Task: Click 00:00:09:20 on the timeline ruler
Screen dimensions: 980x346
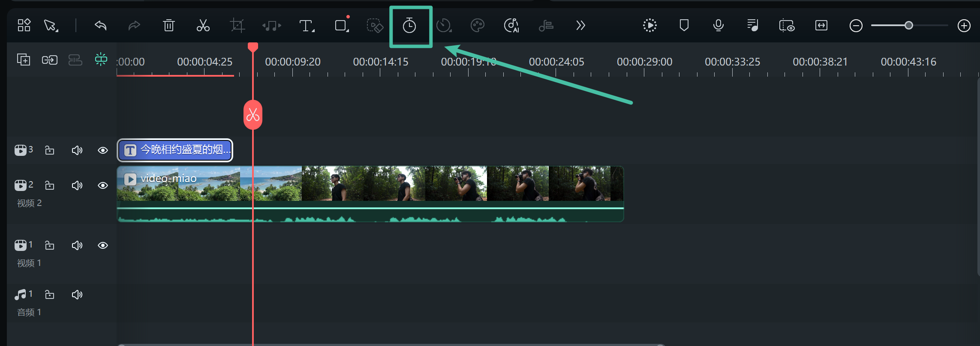Action: (293, 62)
